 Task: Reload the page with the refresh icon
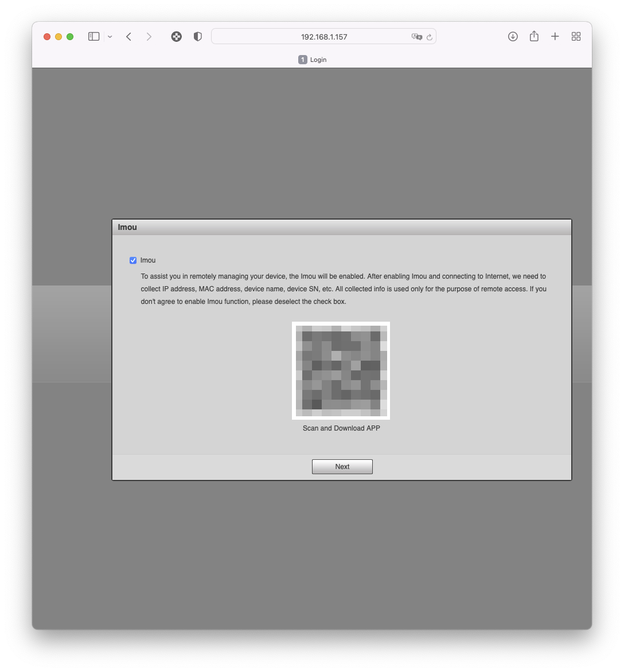tap(430, 37)
